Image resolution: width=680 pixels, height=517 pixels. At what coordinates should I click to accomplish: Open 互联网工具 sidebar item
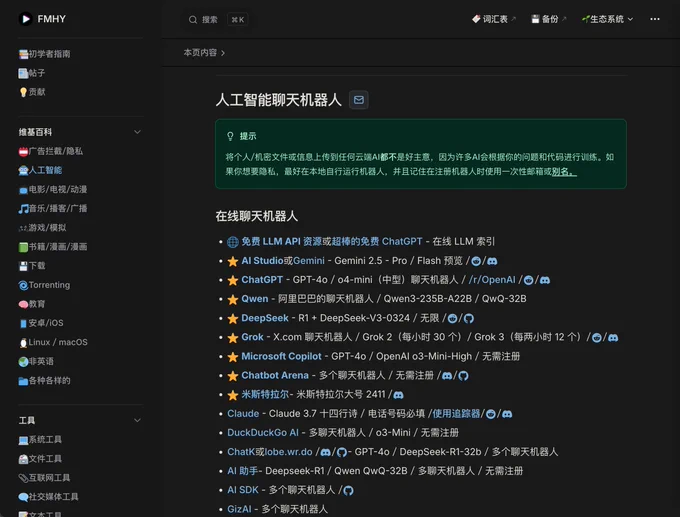44,478
